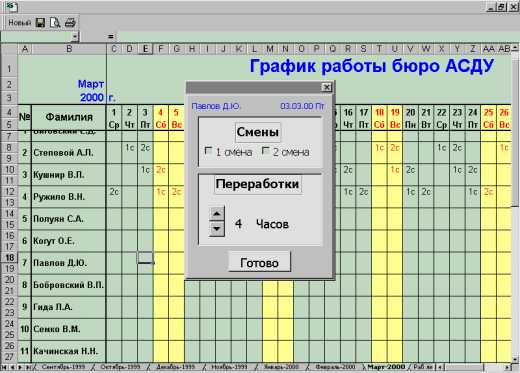Viewport: 520px width, 373px height.
Task: Click the 4 Сб day header
Action: [x=161, y=118]
